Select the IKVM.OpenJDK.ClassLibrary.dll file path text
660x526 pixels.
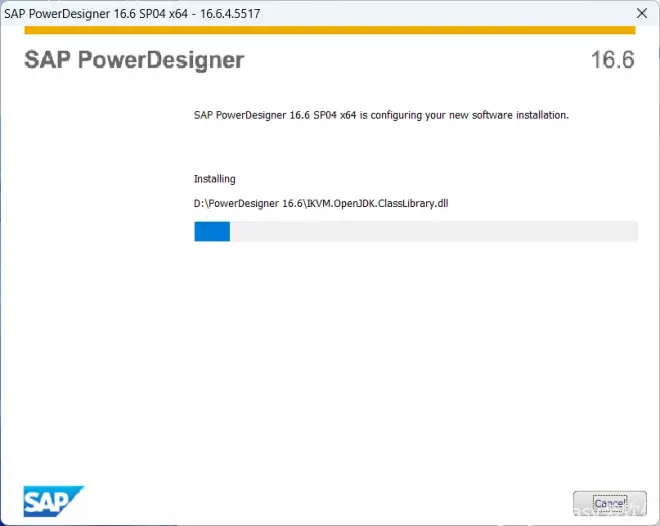[321, 204]
